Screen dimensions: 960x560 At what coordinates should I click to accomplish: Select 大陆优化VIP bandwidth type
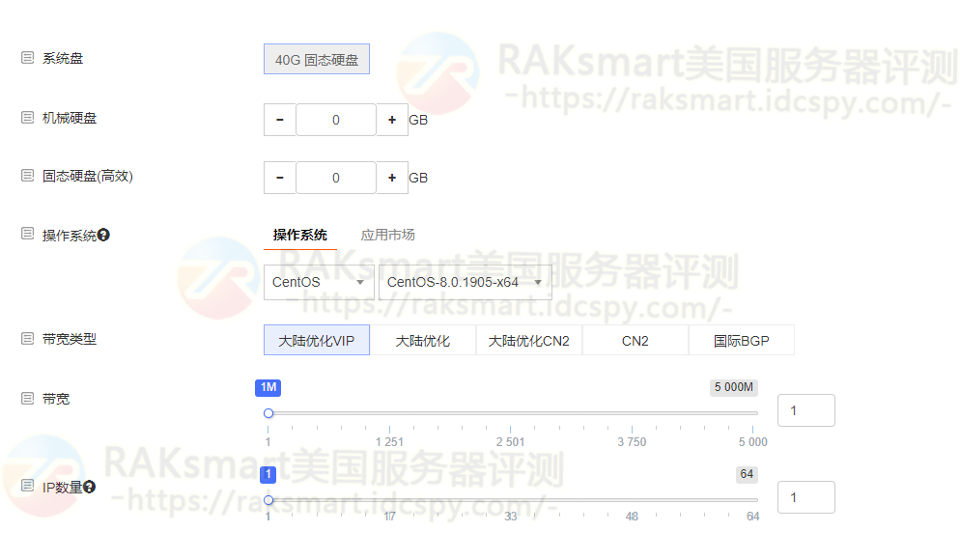pyautogui.click(x=317, y=340)
